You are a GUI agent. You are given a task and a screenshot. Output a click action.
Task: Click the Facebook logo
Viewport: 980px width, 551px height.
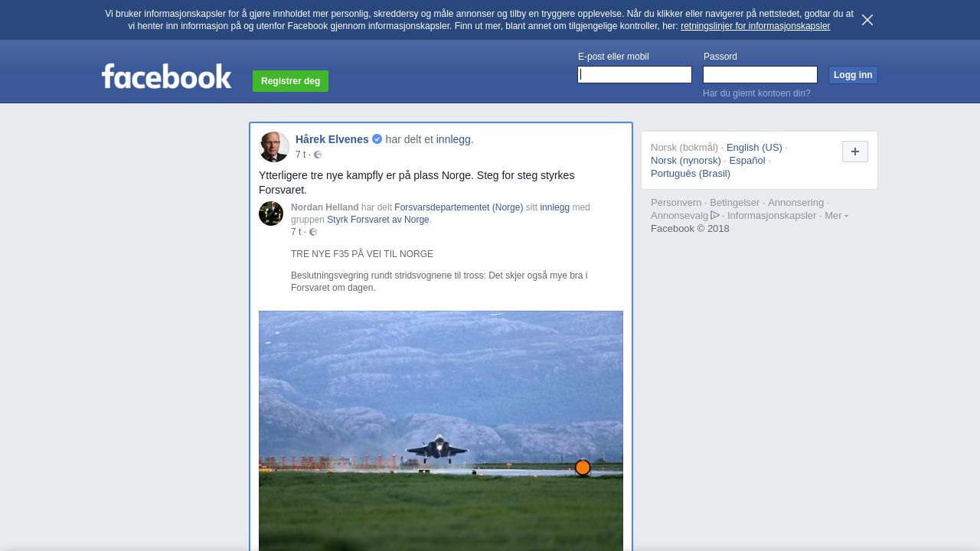coord(167,76)
